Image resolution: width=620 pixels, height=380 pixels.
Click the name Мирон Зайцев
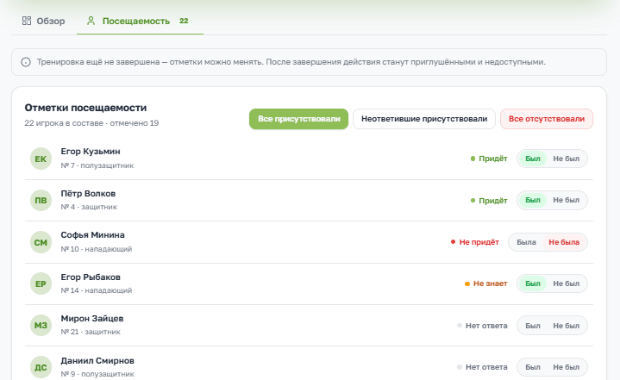pos(92,318)
